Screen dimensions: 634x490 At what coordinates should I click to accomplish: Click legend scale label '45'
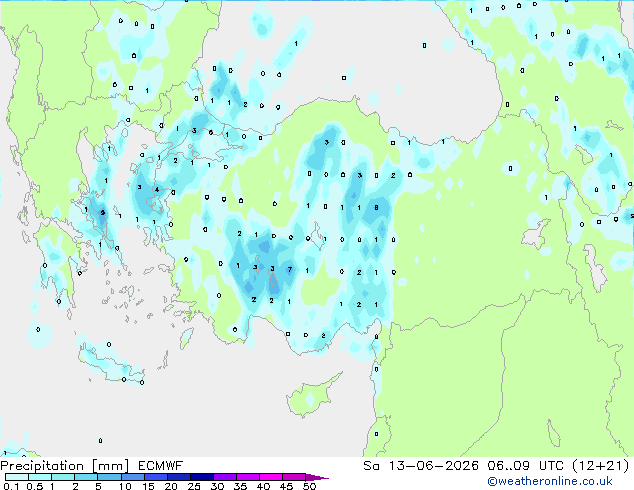(x=286, y=486)
